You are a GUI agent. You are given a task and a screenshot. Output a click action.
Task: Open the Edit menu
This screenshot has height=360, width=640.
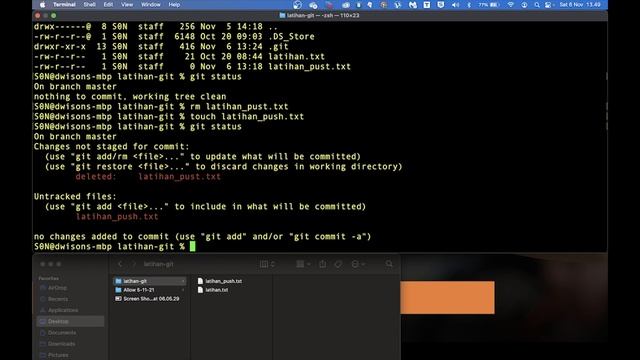(x=108, y=5)
